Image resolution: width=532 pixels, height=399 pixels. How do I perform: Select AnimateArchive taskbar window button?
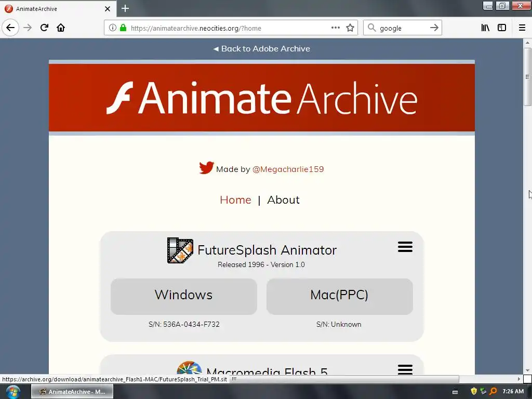point(72,392)
